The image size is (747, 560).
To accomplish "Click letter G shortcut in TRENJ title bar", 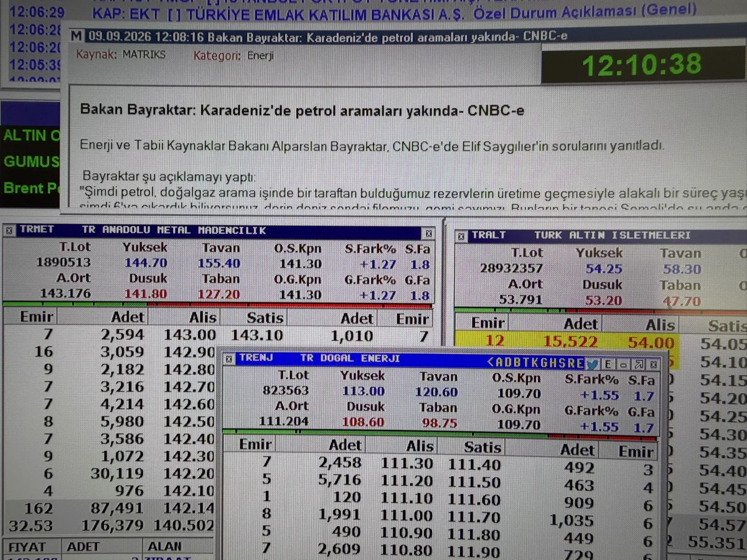I will (544, 363).
